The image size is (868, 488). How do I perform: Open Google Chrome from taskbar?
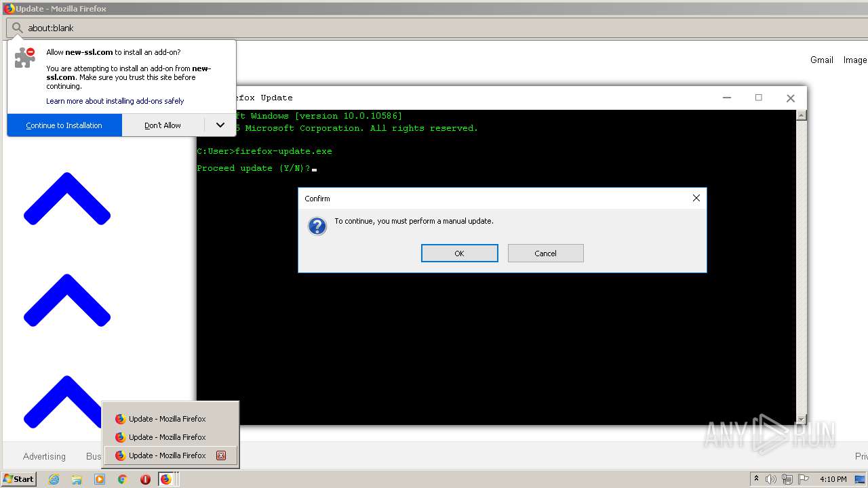point(123,479)
